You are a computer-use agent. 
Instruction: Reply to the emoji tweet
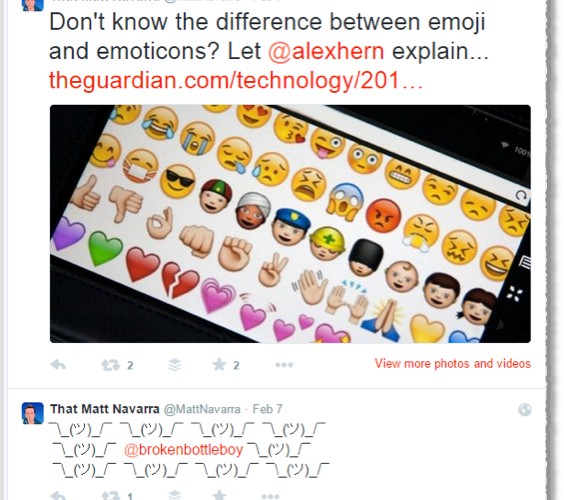(58, 365)
